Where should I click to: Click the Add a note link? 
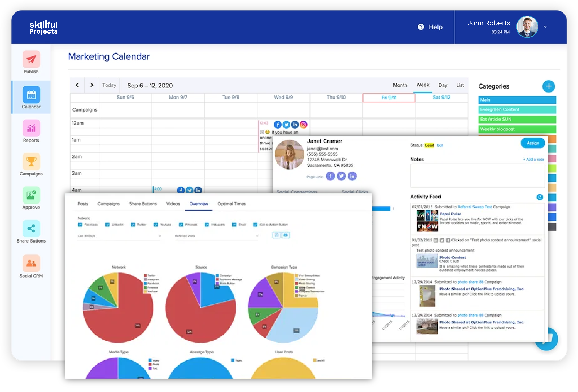(x=533, y=160)
